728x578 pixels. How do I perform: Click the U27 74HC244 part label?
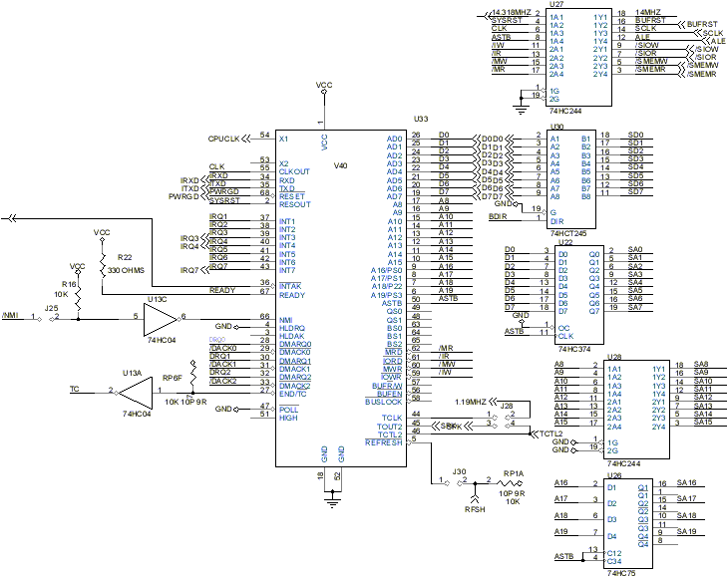tap(565, 111)
